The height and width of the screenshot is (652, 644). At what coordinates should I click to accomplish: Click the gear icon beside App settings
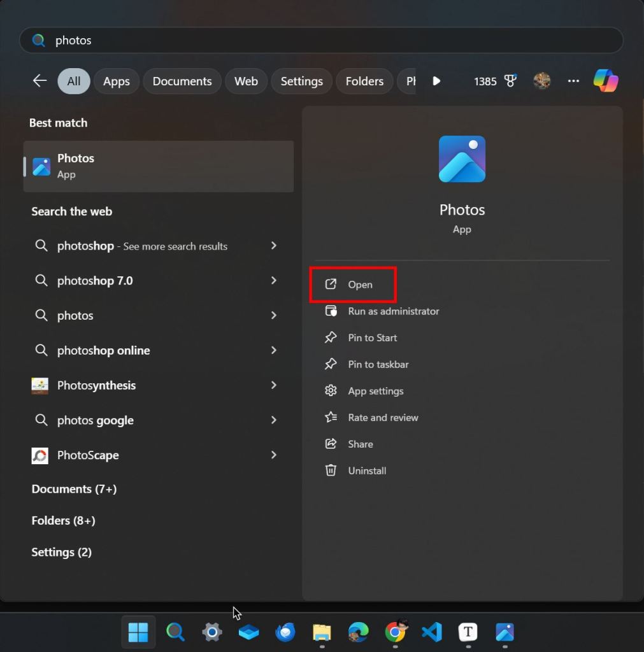[x=331, y=390]
